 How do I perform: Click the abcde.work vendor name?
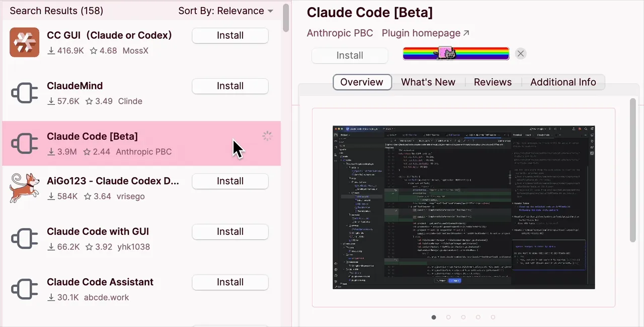click(x=106, y=297)
